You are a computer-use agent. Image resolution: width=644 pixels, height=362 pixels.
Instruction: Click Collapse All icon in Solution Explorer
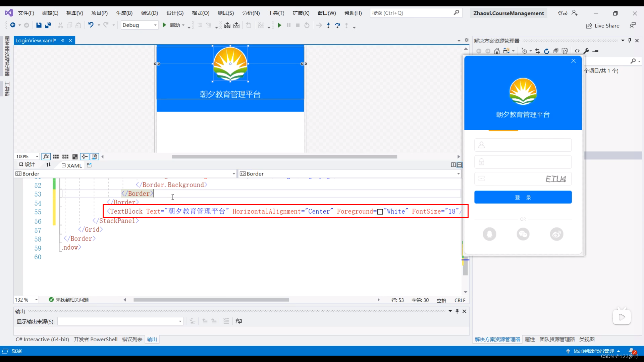coord(556,51)
